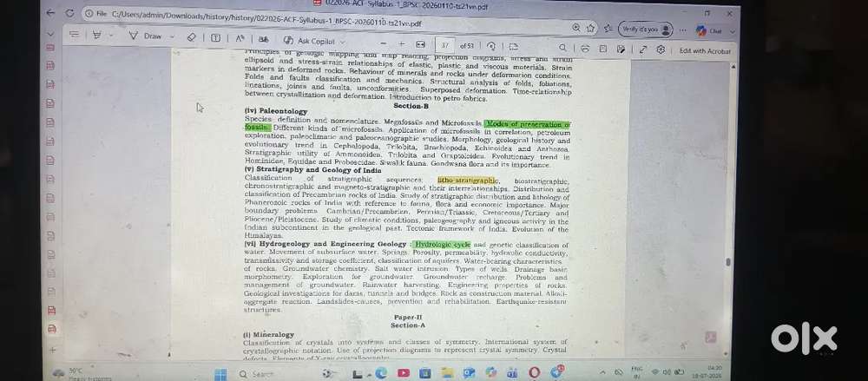Viewport: 868px width, 381px height.
Task: Click Ask Copilot in the PDF toolbar
Action: point(309,41)
